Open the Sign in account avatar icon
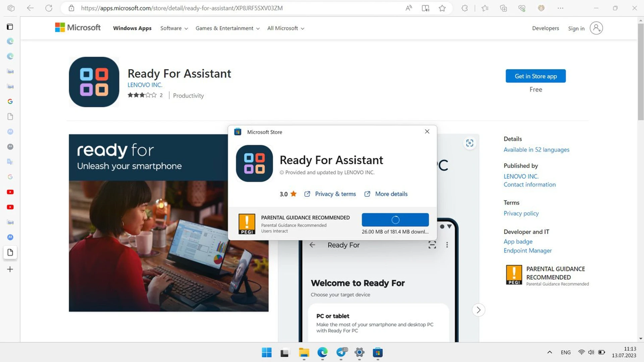The height and width of the screenshot is (362, 644). [x=596, y=28]
